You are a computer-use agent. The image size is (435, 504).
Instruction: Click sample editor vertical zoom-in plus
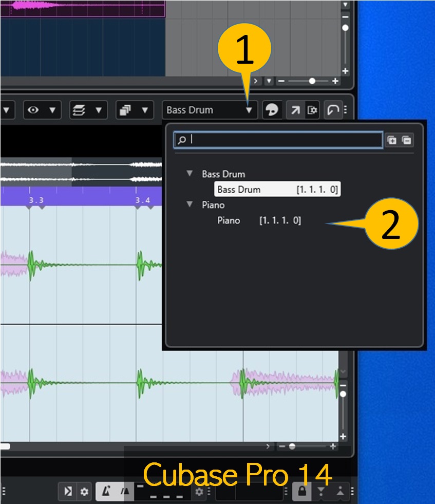coord(343,436)
